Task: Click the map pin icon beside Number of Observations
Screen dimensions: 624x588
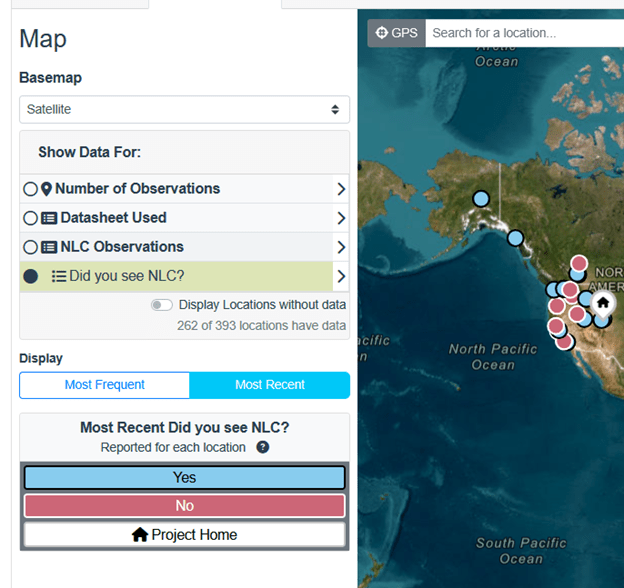Action: (x=46, y=189)
